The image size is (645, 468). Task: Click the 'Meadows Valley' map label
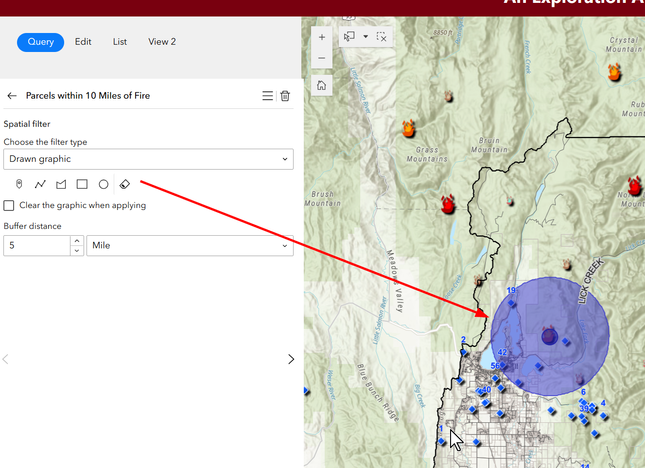[396, 281]
